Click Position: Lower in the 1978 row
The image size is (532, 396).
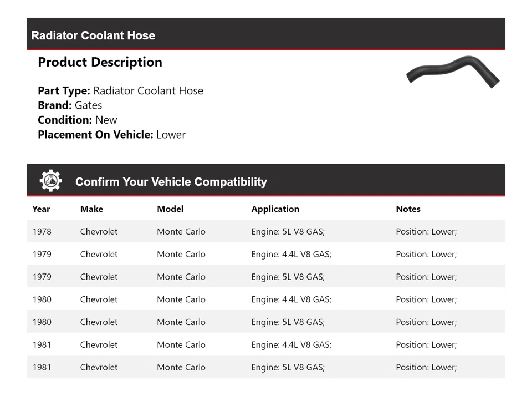click(x=426, y=232)
